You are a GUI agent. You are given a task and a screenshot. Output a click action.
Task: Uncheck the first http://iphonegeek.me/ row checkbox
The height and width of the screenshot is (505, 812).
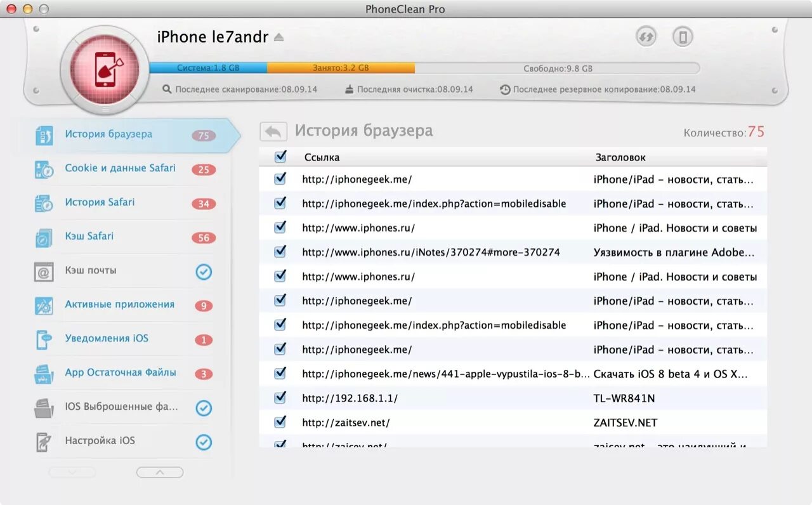pyautogui.click(x=280, y=179)
